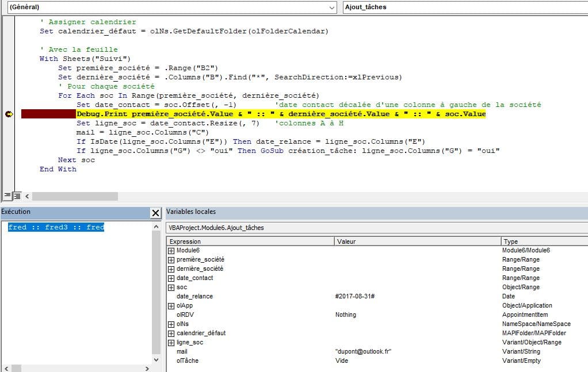
Task: Close the Exécution pane
Action: [155, 213]
